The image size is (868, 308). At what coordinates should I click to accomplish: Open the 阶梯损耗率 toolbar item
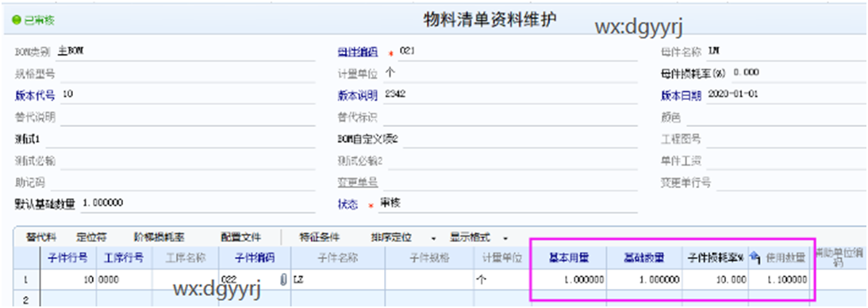point(159,237)
